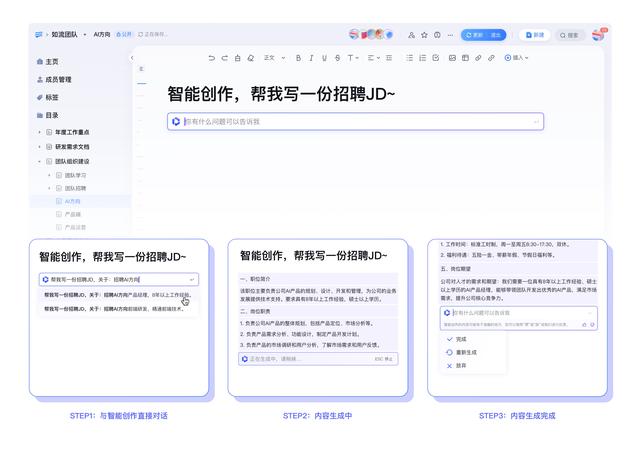Star this document as a favorite
Screen dimensions: 640x452
(x=424, y=34)
